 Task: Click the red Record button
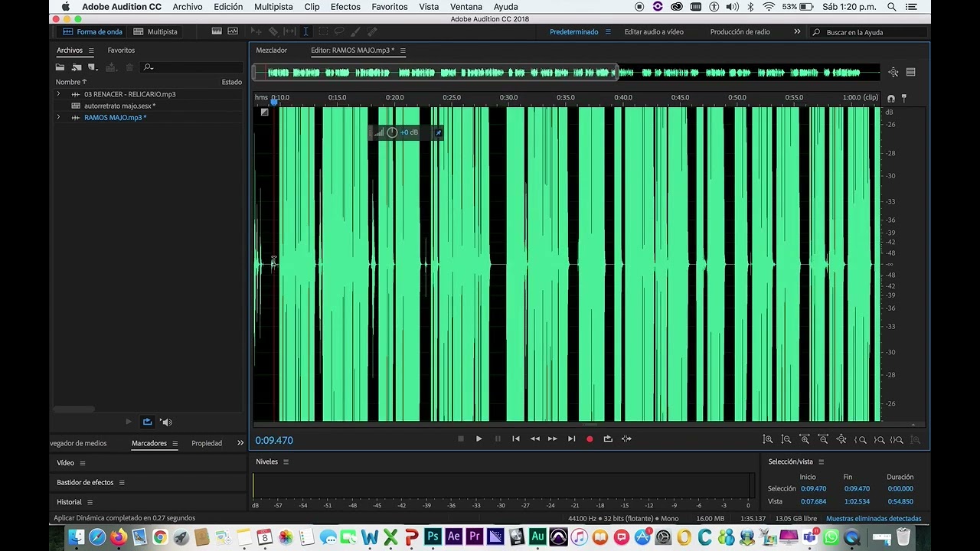(x=590, y=439)
